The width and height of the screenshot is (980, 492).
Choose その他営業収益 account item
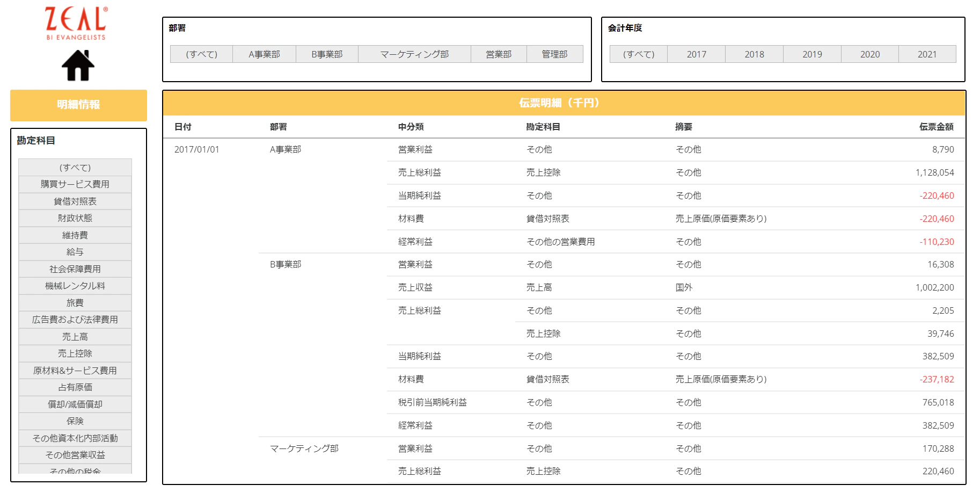(75, 455)
